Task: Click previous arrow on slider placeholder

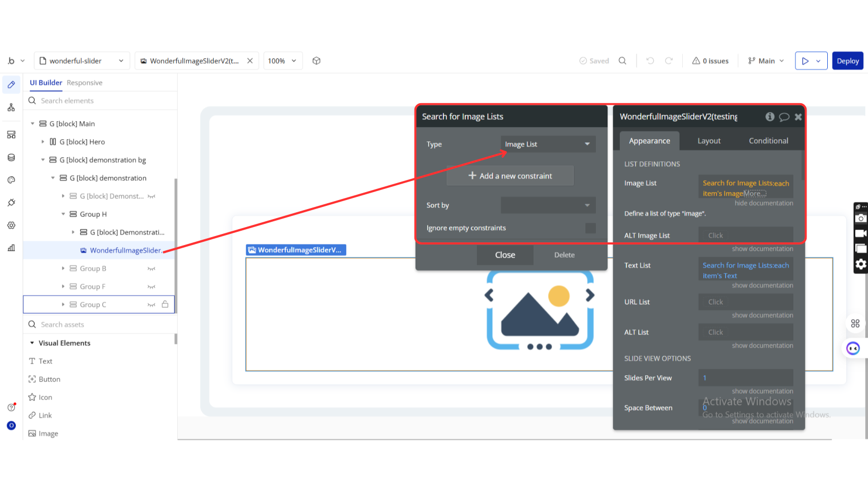Action: (489, 295)
